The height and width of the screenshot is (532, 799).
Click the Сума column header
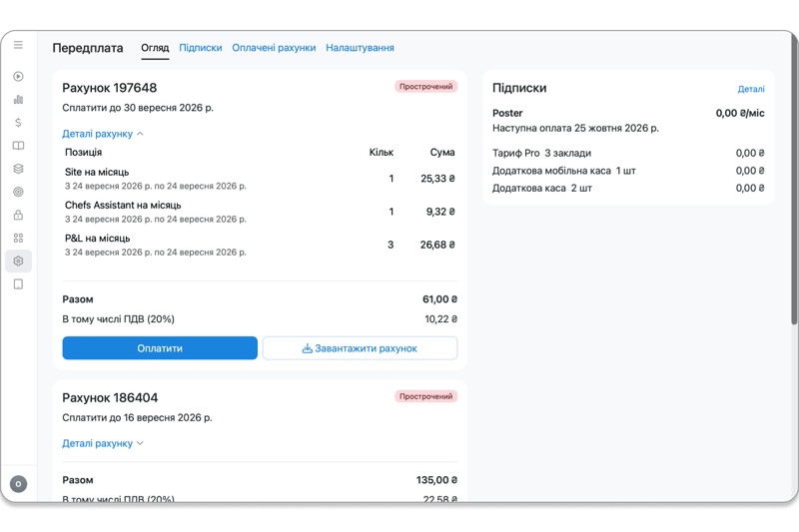442,153
